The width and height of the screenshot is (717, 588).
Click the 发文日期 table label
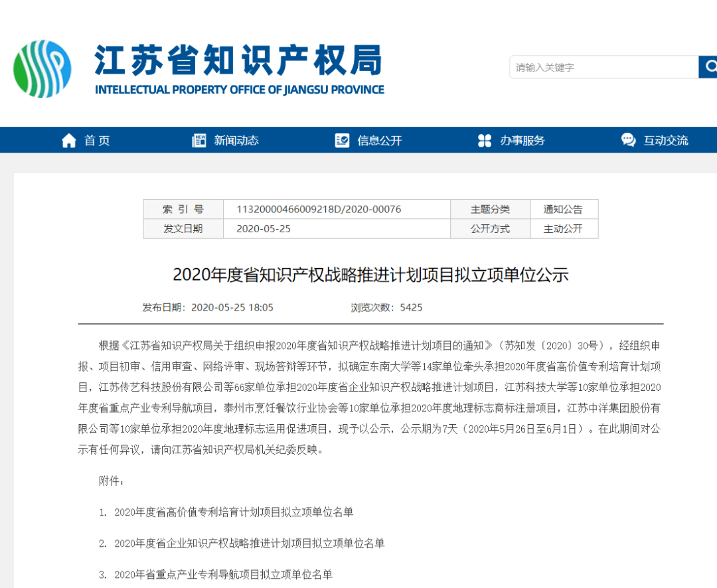tap(183, 228)
